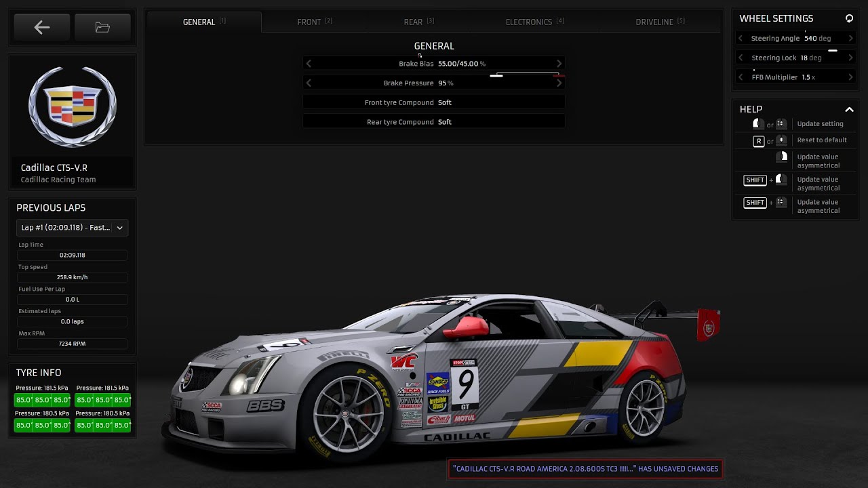868x488 pixels.
Task: Decrease Brake Pressure with left arrow
Action: click(x=309, y=83)
